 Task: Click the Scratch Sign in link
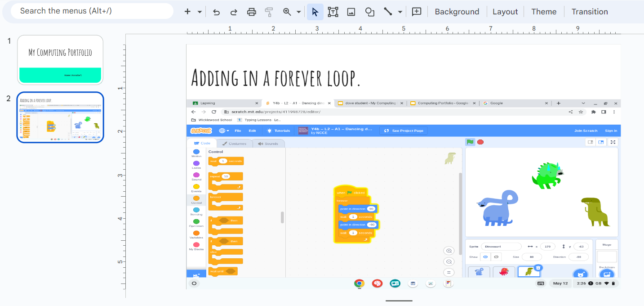611,131
